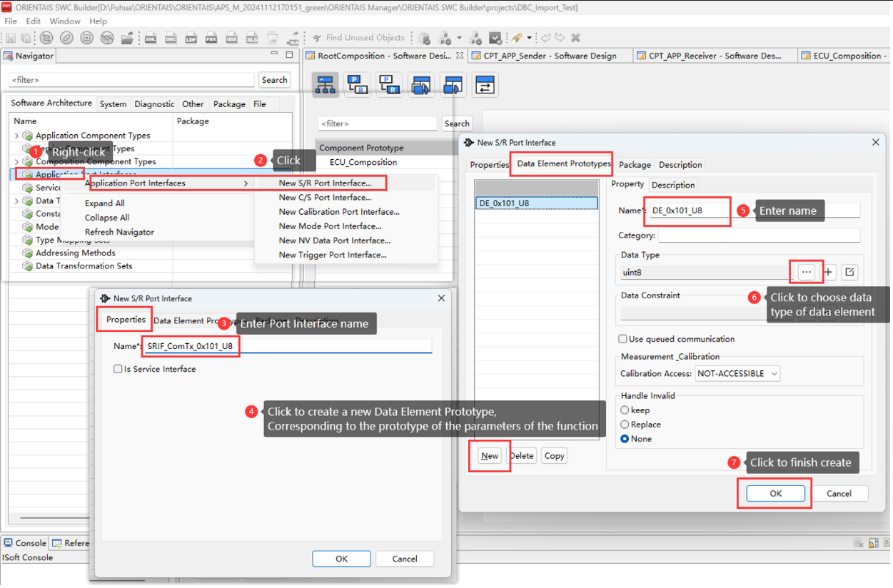Enable the Is Service Interface checkbox

click(118, 370)
